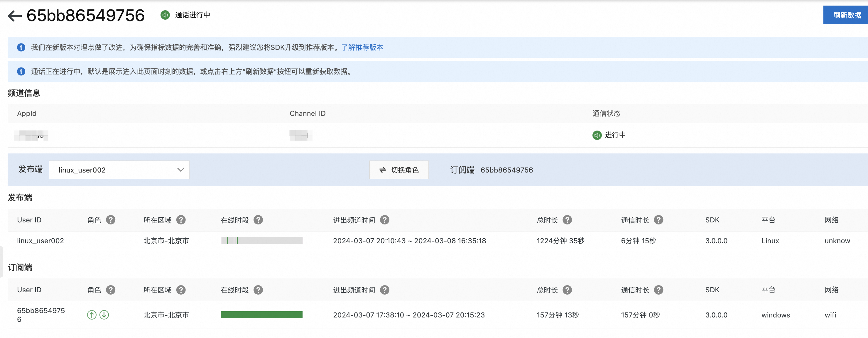The width and height of the screenshot is (868, 338).
Task: Click help icon beside 进出频道时间 in subscriber table
Action: point(384,290)
